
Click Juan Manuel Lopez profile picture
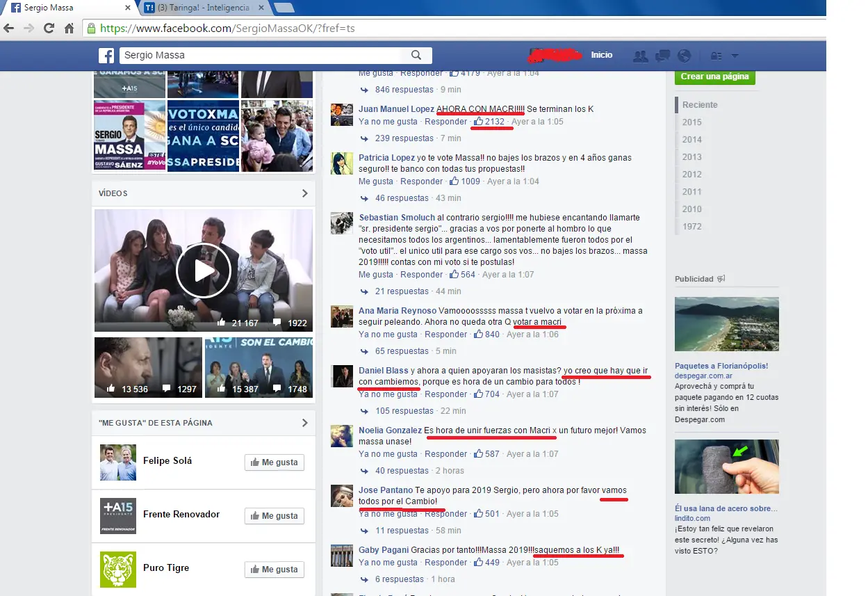342,115
